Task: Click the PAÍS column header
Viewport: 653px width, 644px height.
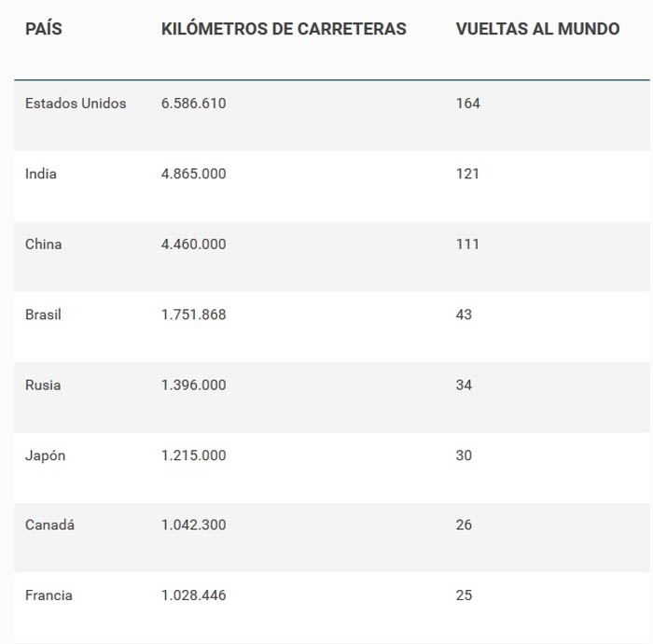Action: (x=43, y=29)
